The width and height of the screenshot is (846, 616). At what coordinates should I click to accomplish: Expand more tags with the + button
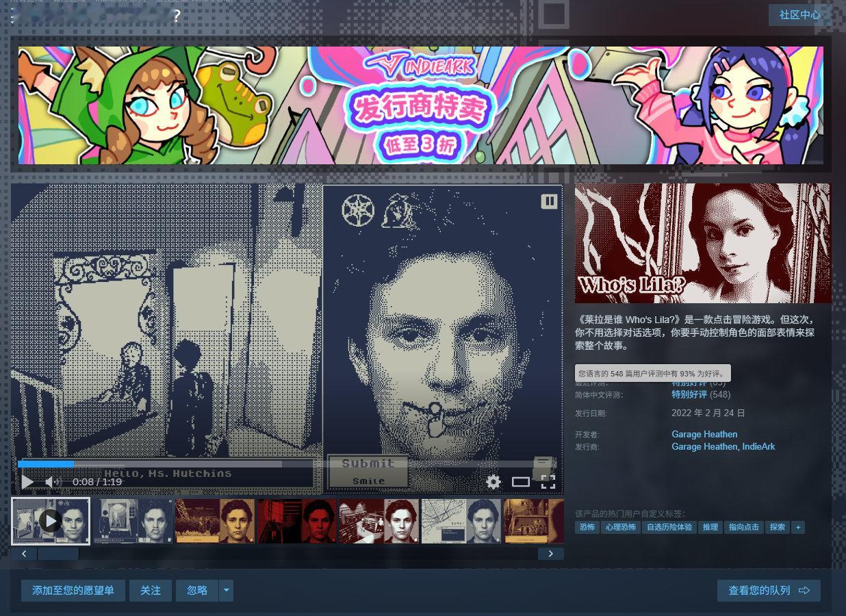[x=798, y=527]
